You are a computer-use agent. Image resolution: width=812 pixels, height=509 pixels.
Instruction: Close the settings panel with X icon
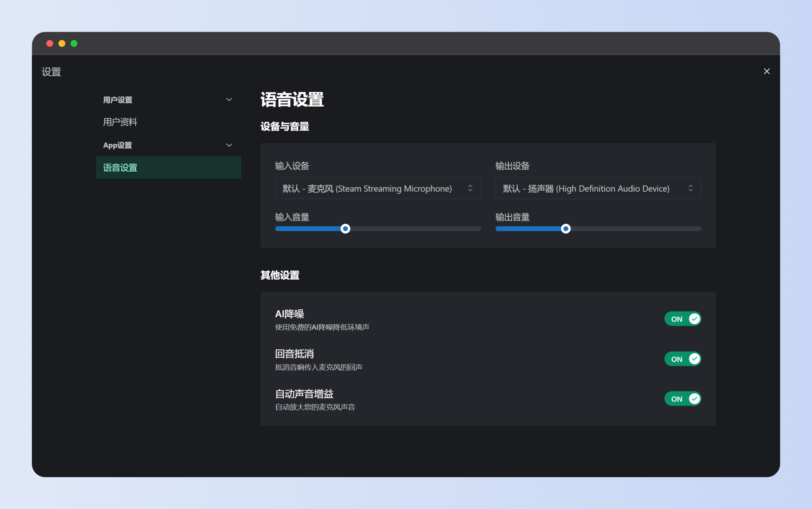click(x=767, y=71)
